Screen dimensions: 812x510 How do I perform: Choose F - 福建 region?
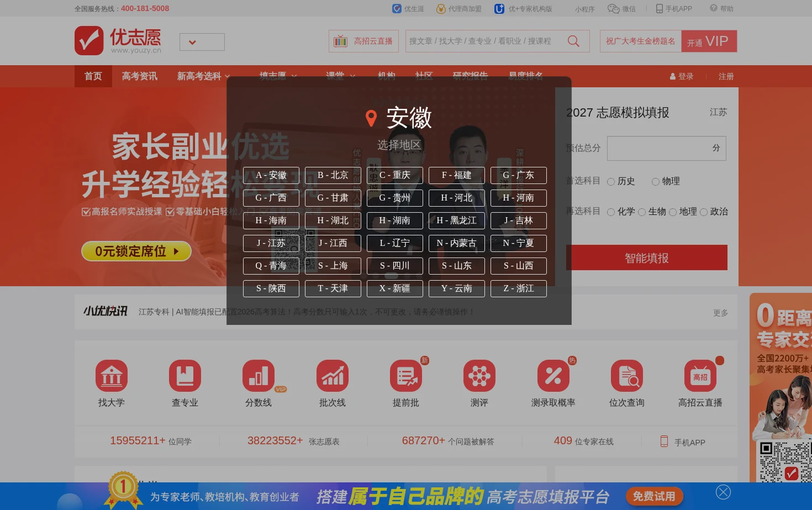(x=457, y=175)
